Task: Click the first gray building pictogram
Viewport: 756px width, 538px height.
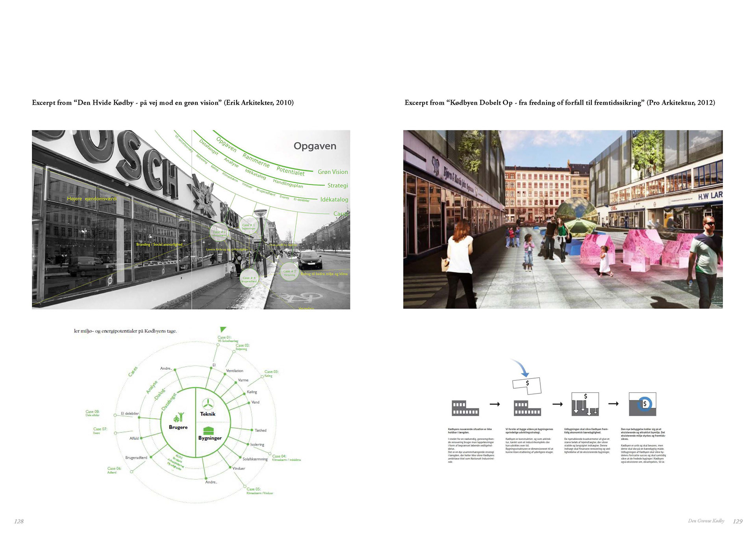Action: point(465,408)
